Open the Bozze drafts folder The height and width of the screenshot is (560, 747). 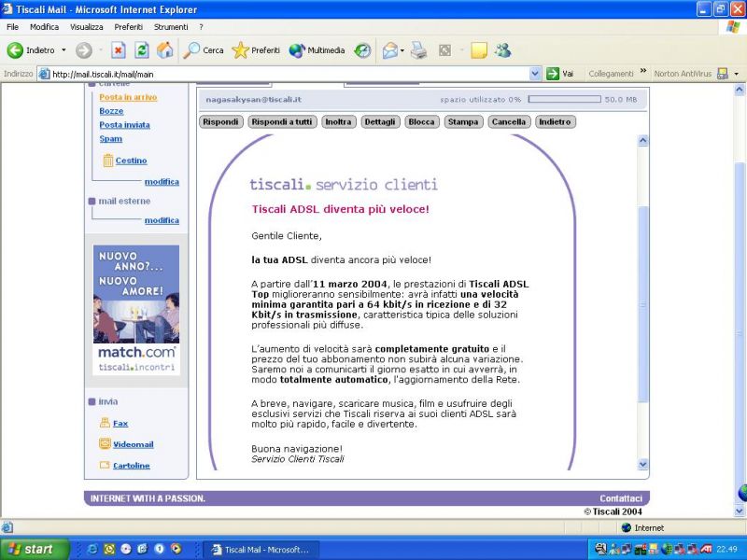(x=111, y=111)
